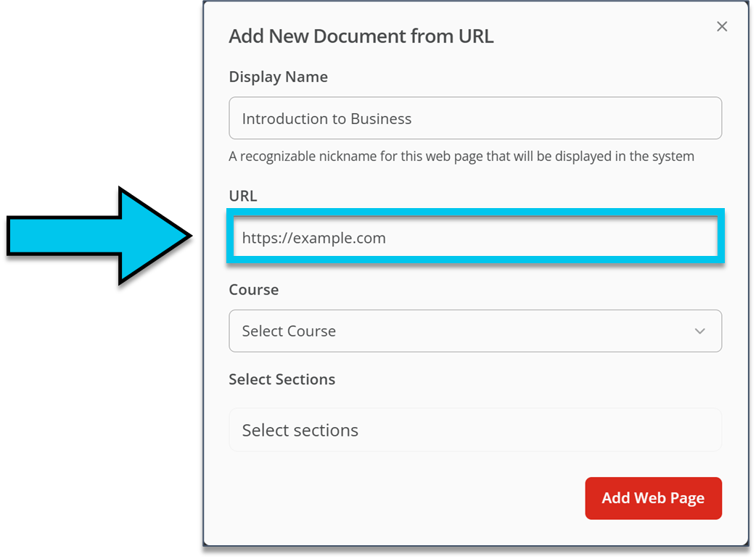Screen dimensions: 756x559
Task: Focus the URL input field
Action: pos(475,236)
